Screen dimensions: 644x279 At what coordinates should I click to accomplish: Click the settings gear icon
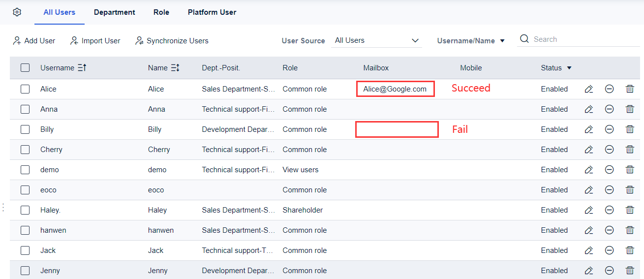pos(17,12)
